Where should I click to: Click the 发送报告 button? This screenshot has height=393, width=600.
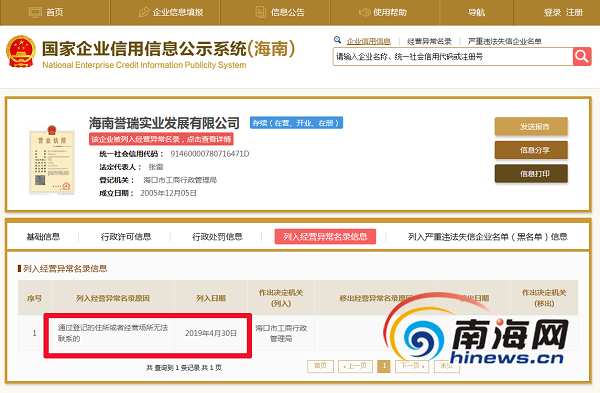coord(531,126)
